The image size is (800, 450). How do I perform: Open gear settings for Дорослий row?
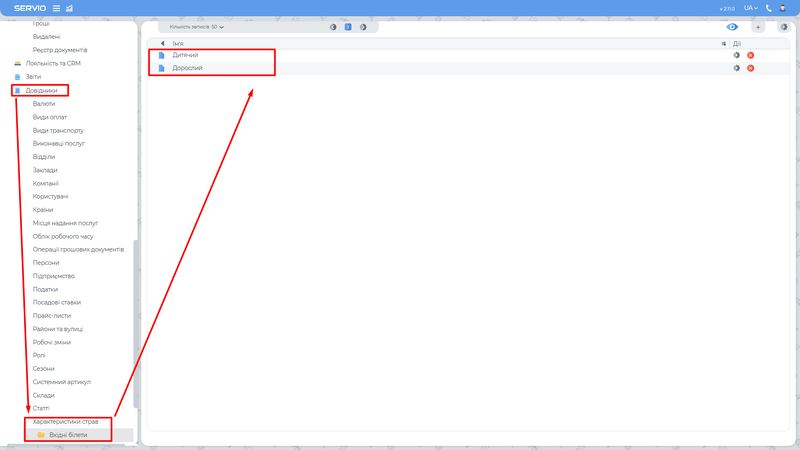tap(737, 68)
